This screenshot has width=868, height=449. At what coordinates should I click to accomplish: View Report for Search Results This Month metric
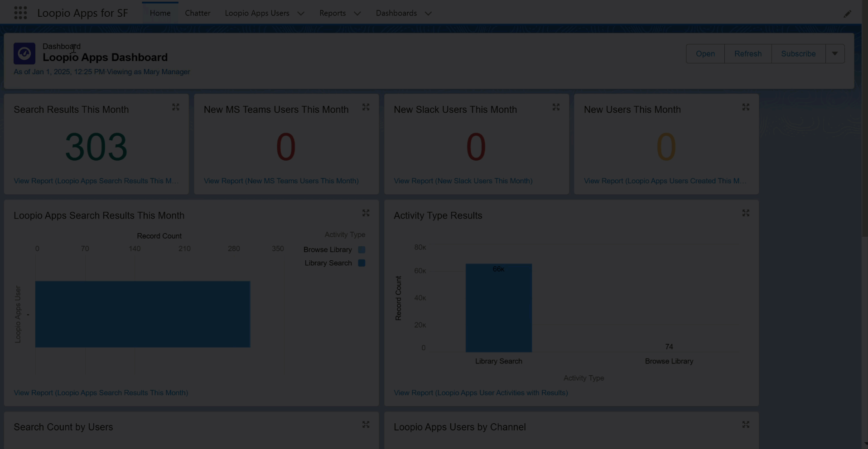96,181
